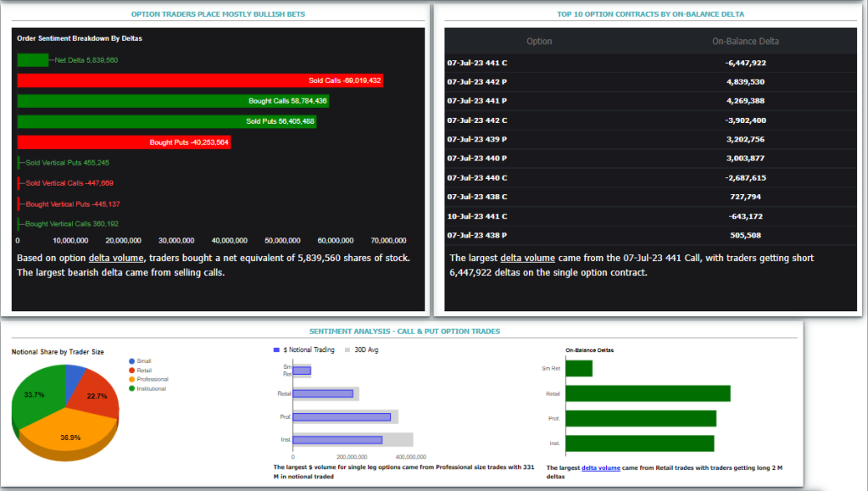
Task: Click the Professional legend orange dot
Action: 131,379
